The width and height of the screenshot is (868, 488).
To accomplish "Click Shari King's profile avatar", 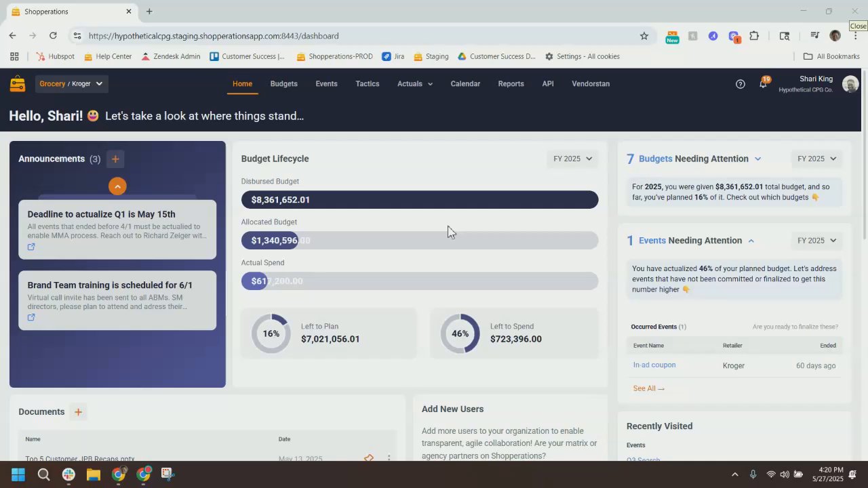I will [850, 84].
